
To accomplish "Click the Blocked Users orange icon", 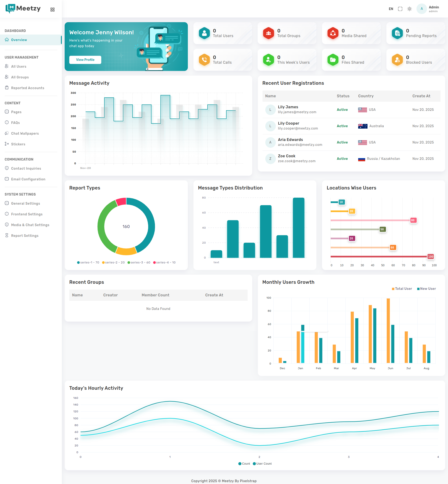I will coord(397,60).
